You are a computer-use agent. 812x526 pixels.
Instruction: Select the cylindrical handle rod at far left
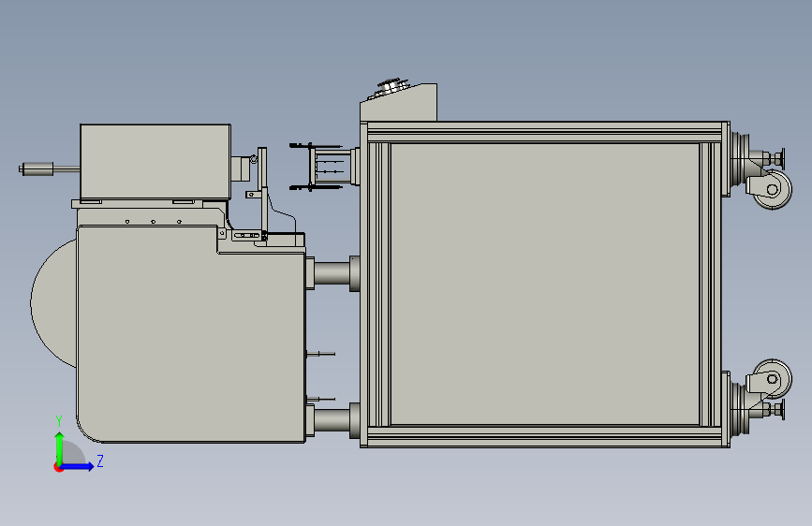tap(37, 168)
